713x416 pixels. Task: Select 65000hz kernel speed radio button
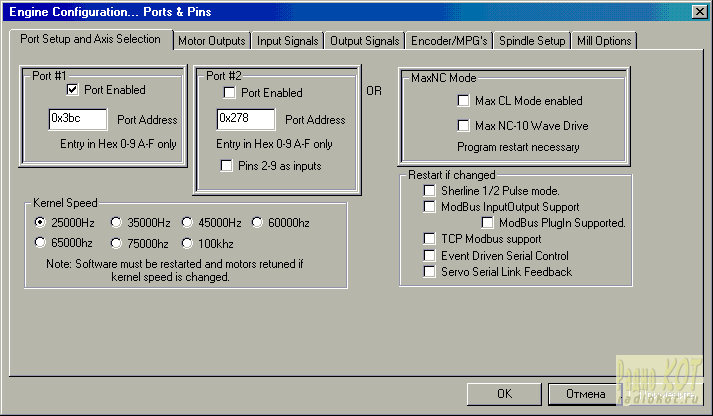41,242
